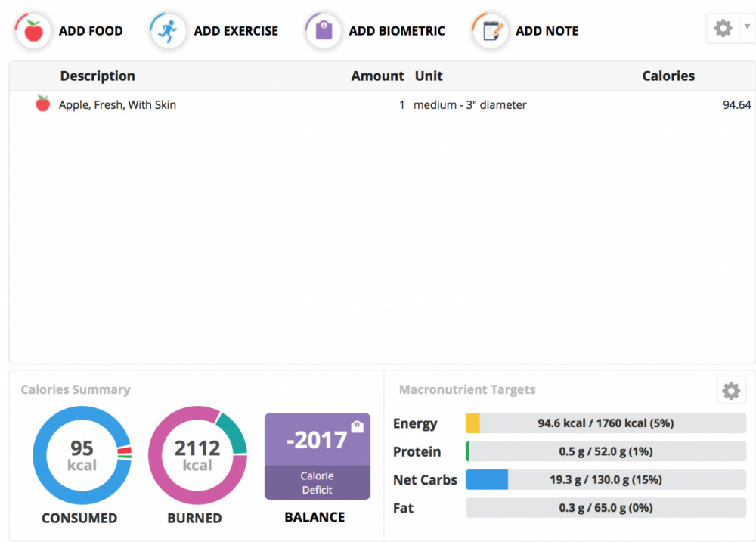Click the Consumed calories donut chart

click(82, 456)
